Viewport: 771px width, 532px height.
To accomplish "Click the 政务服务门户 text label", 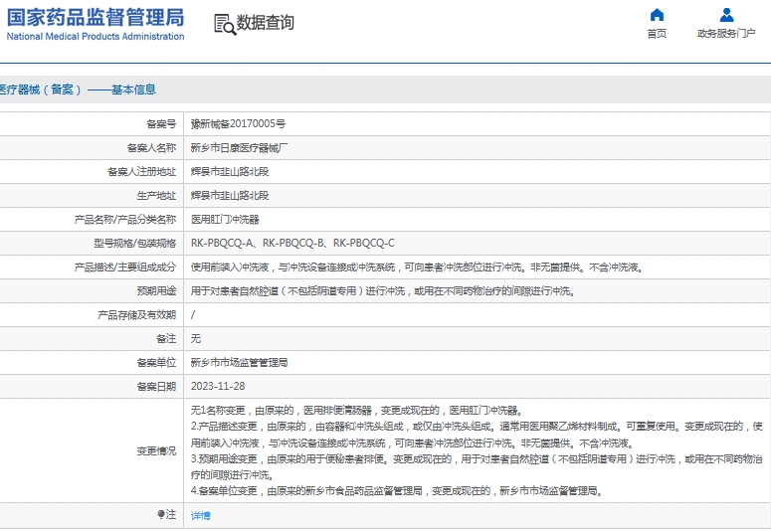I will pos(726,34).
